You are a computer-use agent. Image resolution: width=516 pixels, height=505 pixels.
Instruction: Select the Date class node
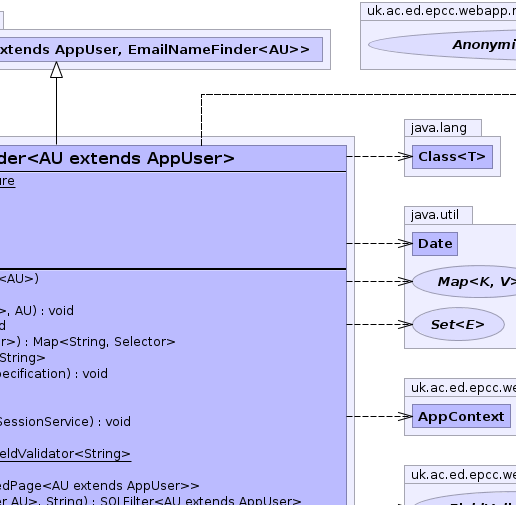(435, 244)
